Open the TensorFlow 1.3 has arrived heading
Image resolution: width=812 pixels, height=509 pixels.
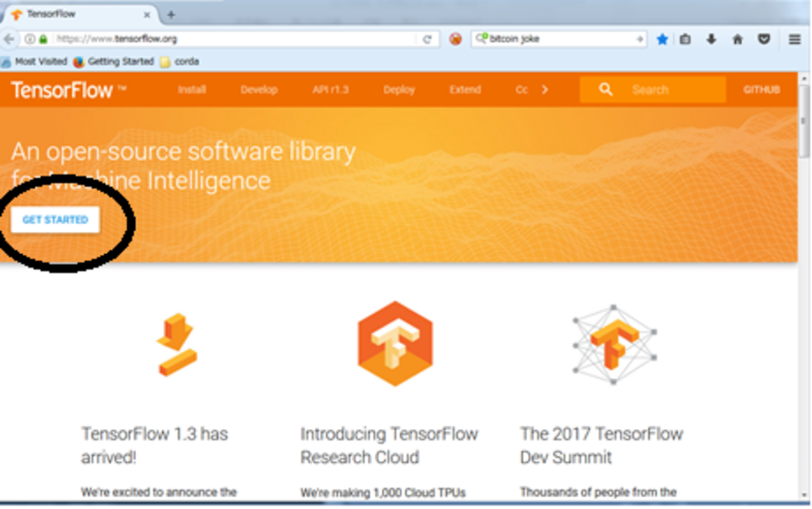pyautogui.click(x=154, y=445)
